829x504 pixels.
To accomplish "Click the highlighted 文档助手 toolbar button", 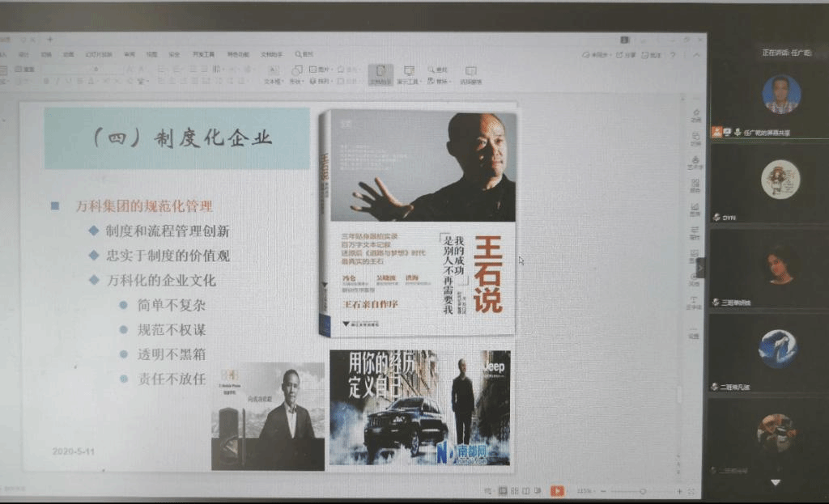I will tap(380, 75).
